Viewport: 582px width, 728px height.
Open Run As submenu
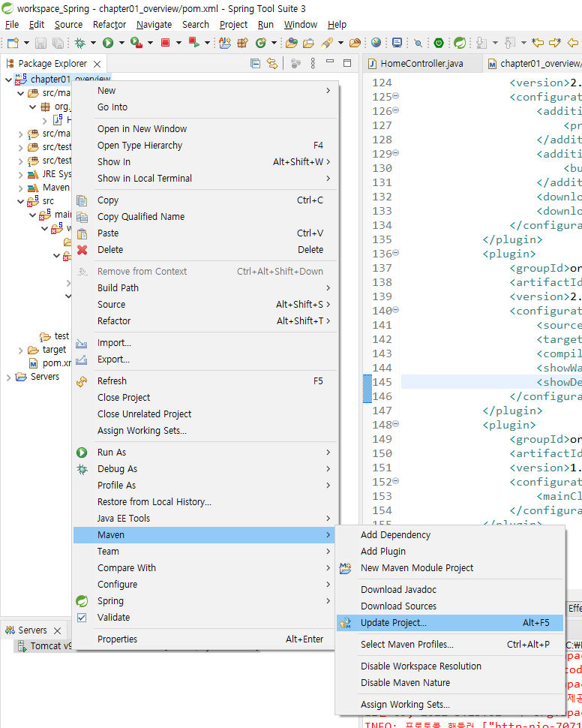click(205, 453)
